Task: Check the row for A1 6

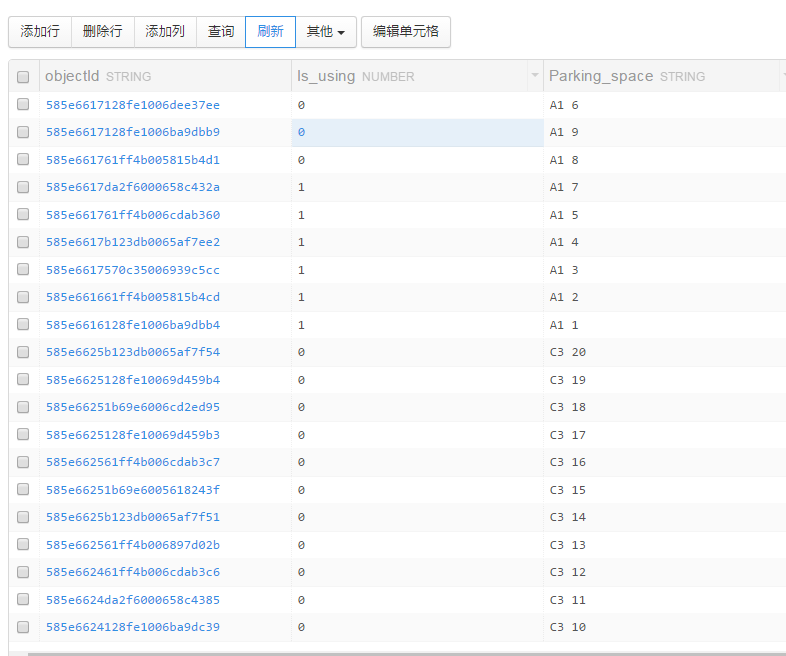Action: tap(23, 104)
